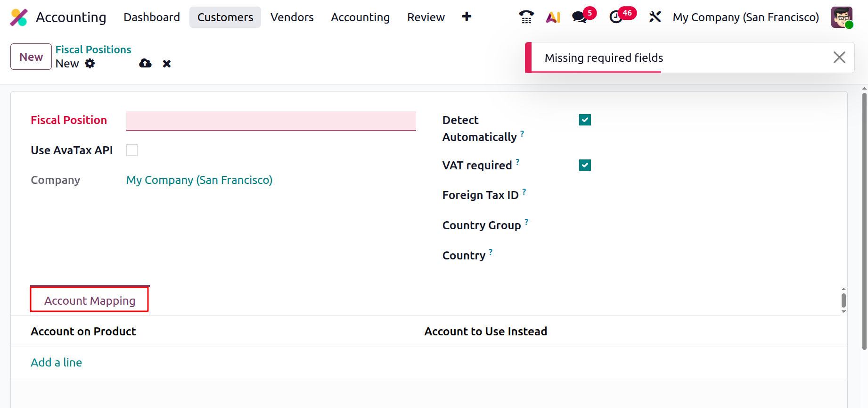The height and width of the screenshot is (408, 868).
Task: Uncheck the Detect Automatically checkbox
Action: [x=585, y=120]
